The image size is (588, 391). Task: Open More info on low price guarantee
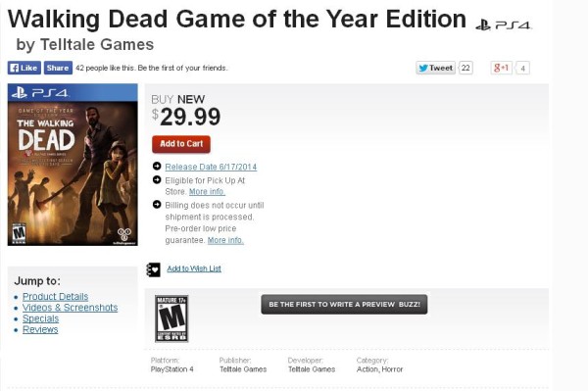(225, 240)
